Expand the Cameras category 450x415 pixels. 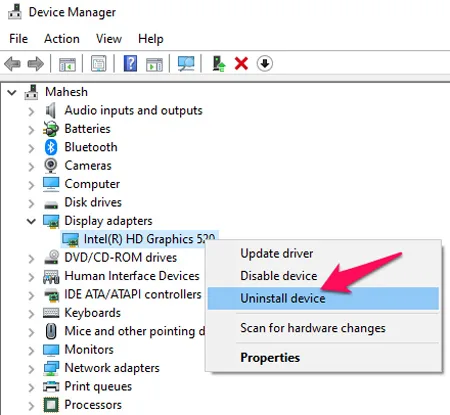coord(31,166)
